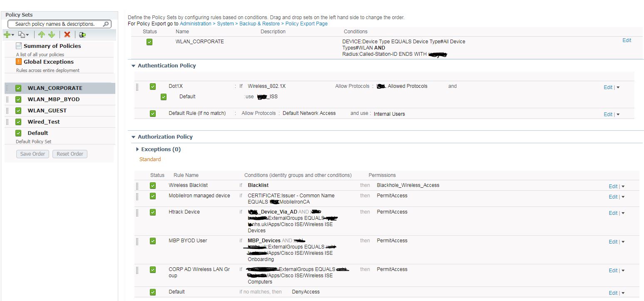Click the policy export icon on the toolbar
Viewport: 644px width, 301px height.
click(x=82, y=34)
